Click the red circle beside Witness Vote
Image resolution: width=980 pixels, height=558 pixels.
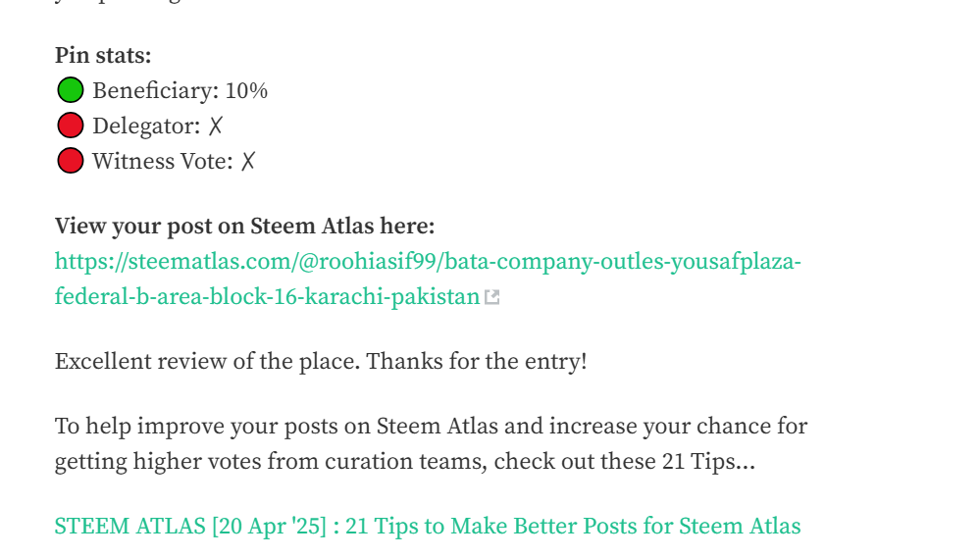click(x=70, y=161)
